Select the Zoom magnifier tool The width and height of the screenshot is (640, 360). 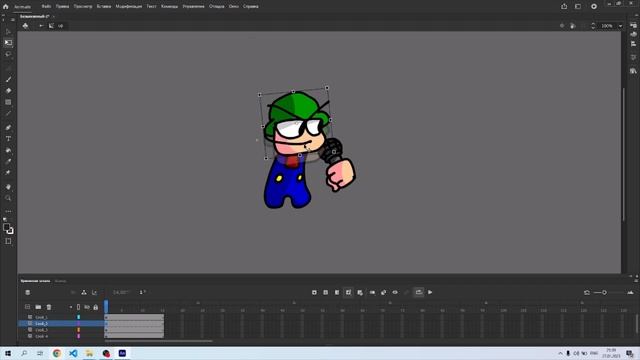pyautogui.click(x=8, y=198)
